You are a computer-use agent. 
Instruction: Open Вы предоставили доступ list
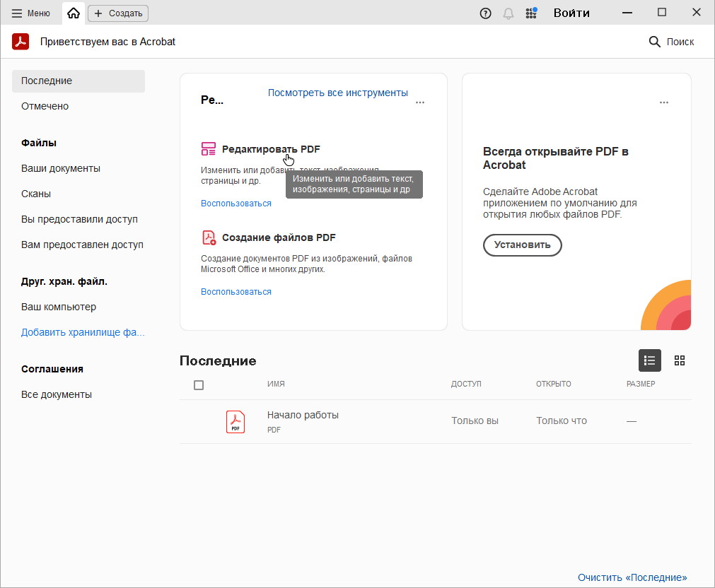pyautogui.click(x=79, y=219)
